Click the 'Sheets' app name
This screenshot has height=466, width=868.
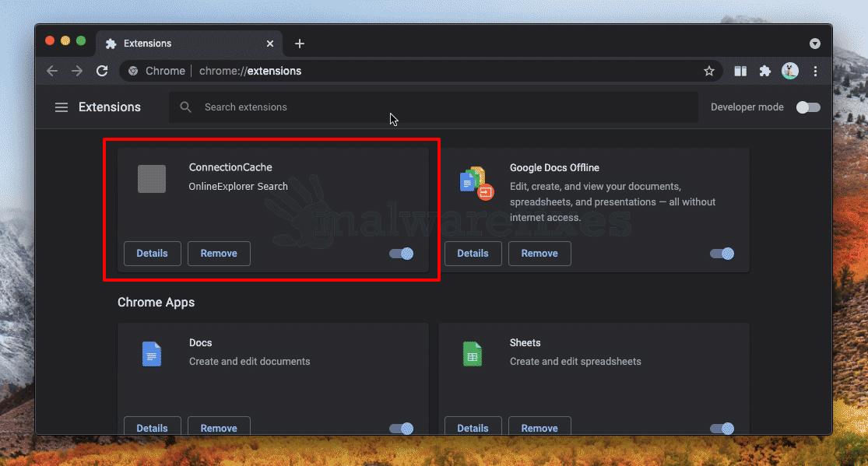[x=525, y=342]
